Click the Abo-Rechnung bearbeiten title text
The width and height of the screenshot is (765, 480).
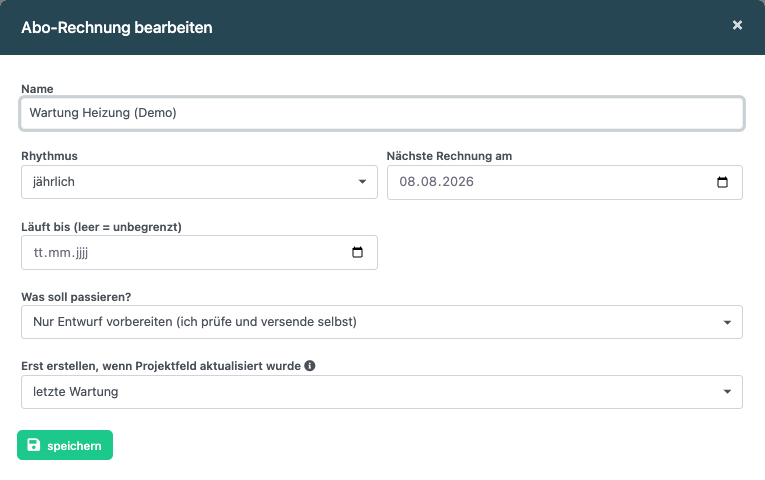(117, 27)
